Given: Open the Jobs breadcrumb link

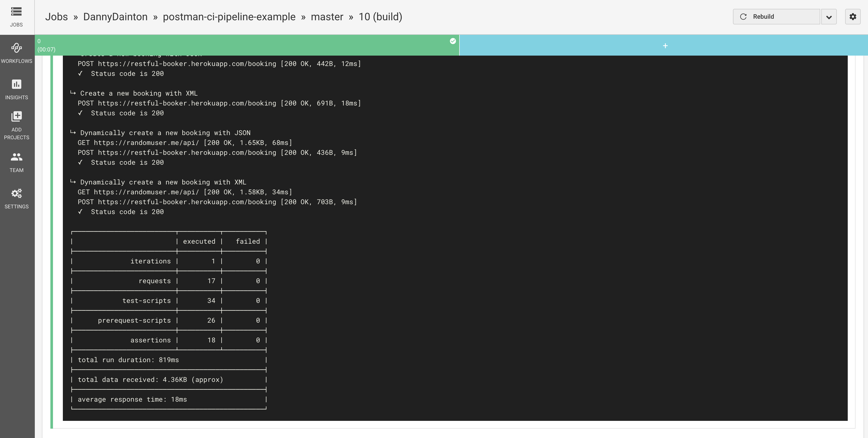Looking at the screenshot, I should click(56, 17).
